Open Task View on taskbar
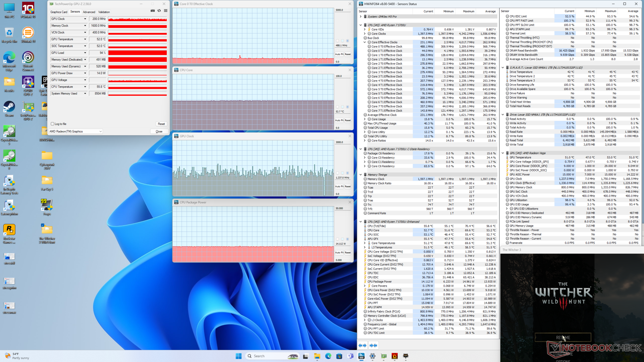The image size is (644, 362). coord(306,356)
